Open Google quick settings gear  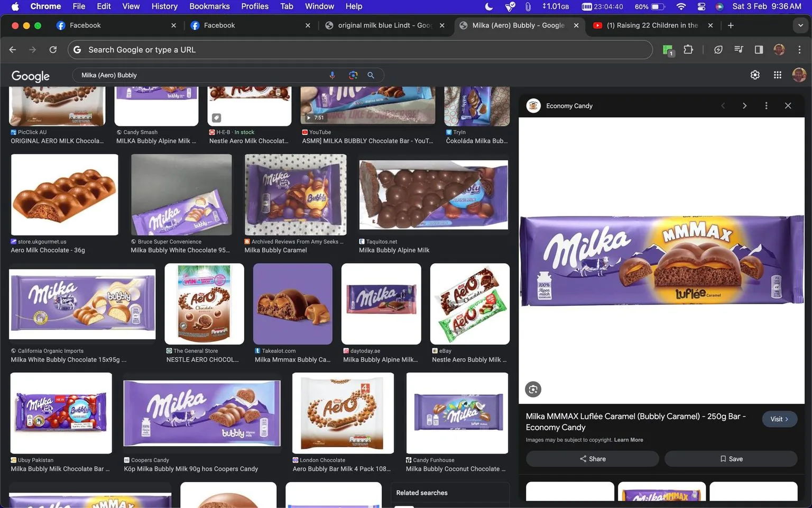click(x=754, y=75)
